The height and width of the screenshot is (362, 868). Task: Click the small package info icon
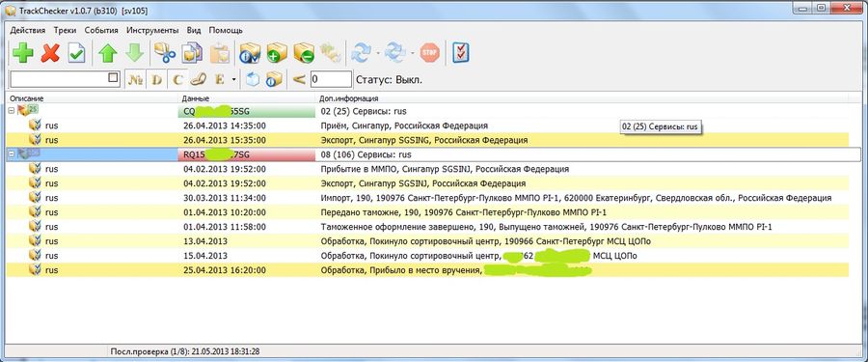(274, 80)
